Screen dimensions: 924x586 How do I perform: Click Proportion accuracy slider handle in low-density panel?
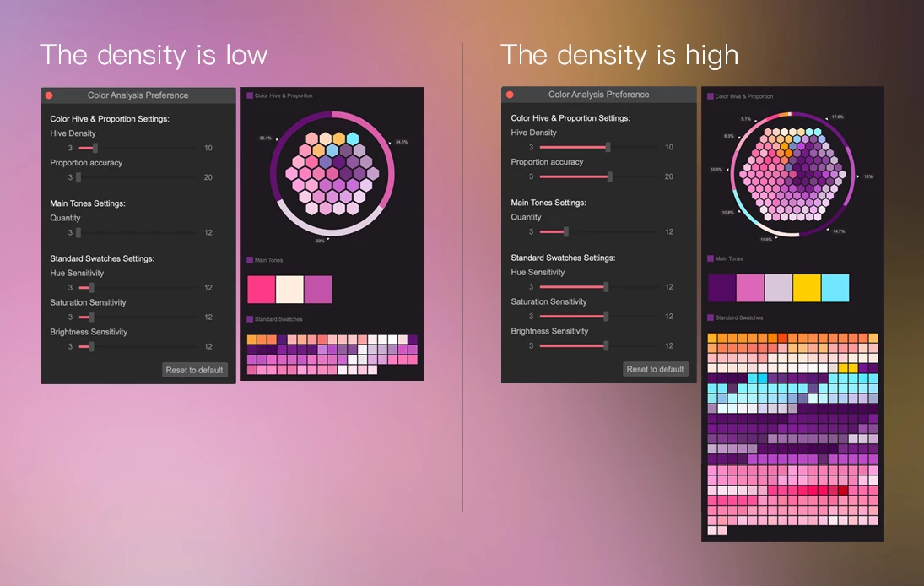coord(78,177)
